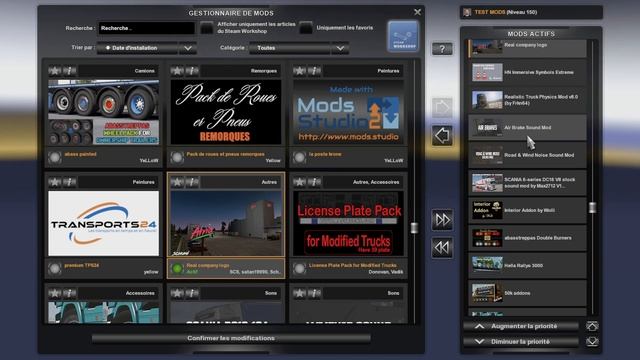
Task: Enable the premium TPS24 mod toggle
Action: point(55,269)
